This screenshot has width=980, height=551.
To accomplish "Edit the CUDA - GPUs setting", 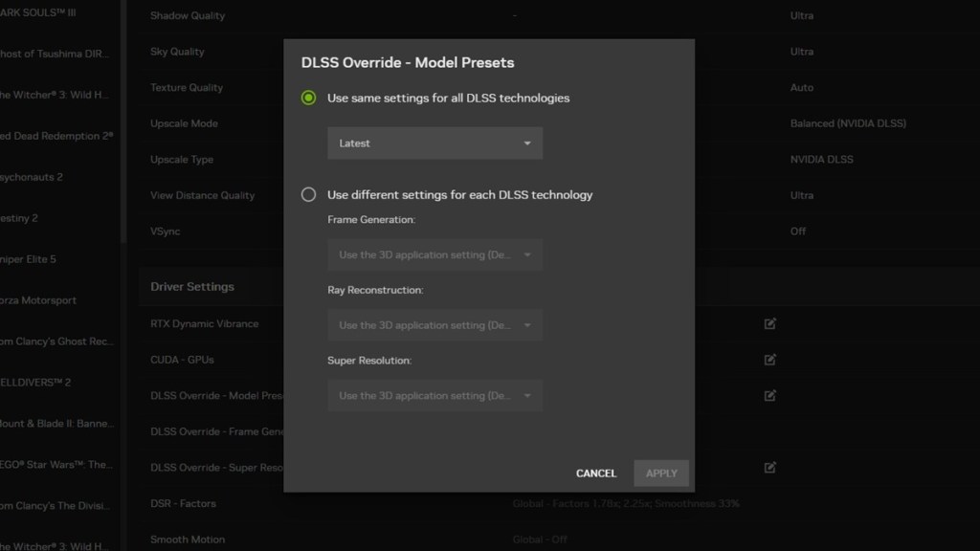I will click(770, 360).
